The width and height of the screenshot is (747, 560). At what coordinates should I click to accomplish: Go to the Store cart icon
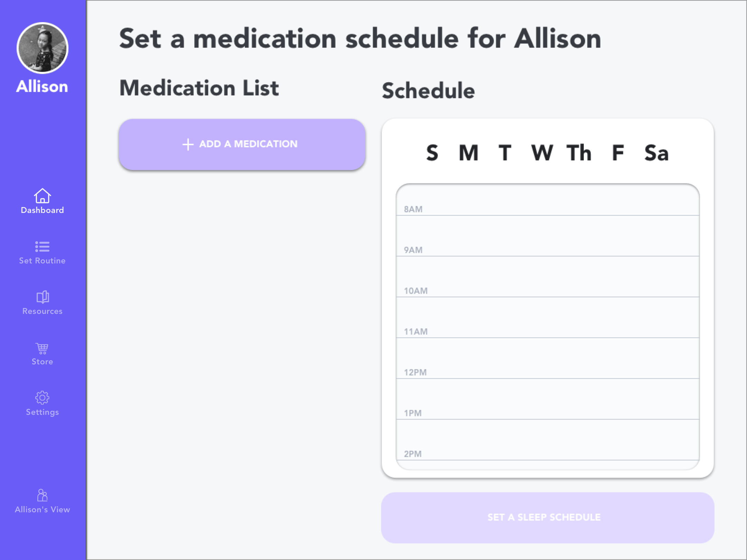42,348
